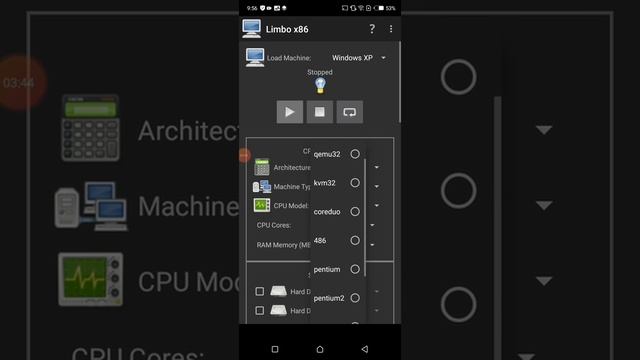Click the main screen scrollbar

(400, 82)
